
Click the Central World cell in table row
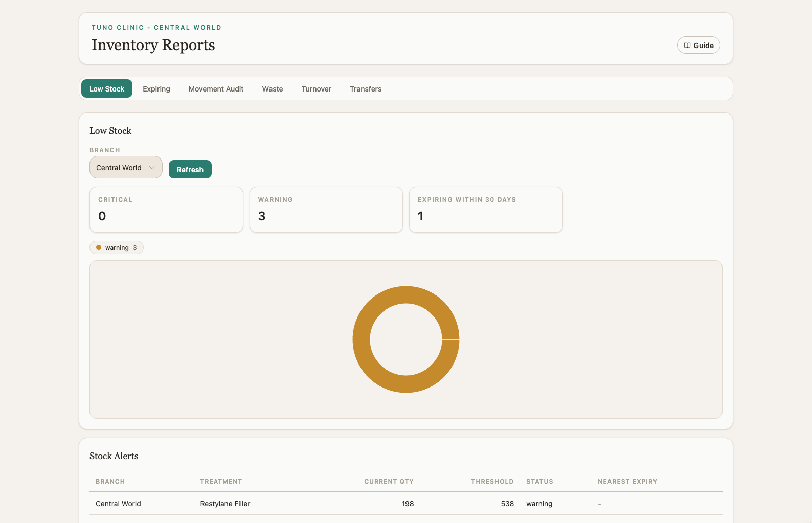coord(118,504)
